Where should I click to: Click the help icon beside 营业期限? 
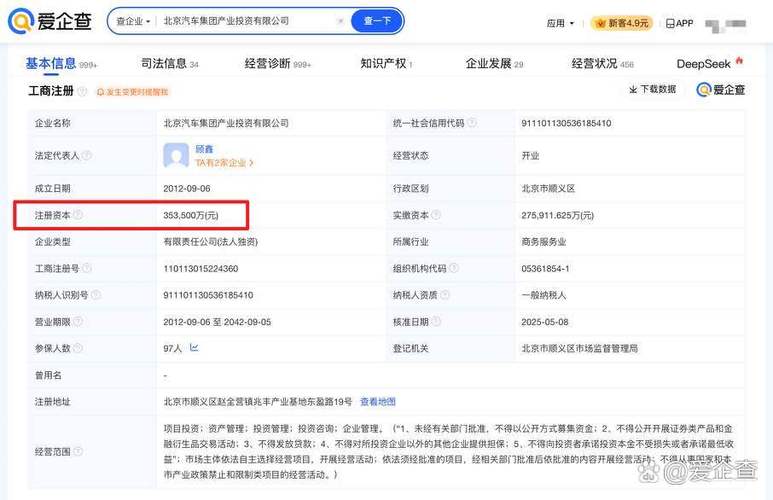78,321
